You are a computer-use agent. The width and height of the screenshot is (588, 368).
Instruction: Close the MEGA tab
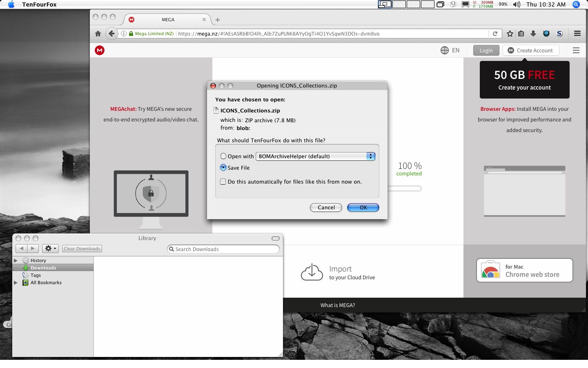tap(204, 20)
